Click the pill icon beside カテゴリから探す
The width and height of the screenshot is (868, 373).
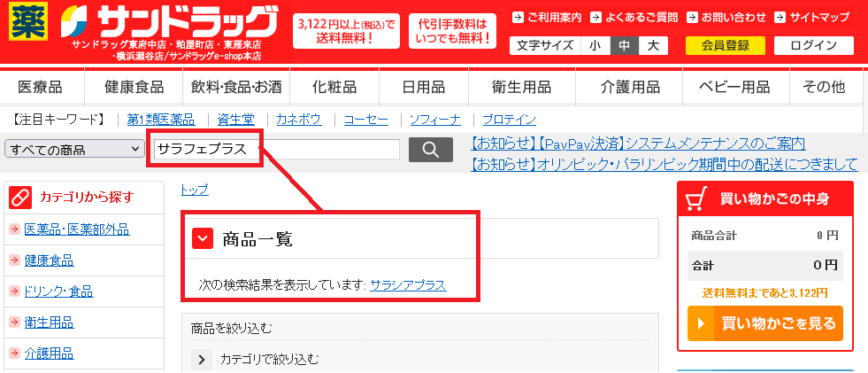point(20,198)
